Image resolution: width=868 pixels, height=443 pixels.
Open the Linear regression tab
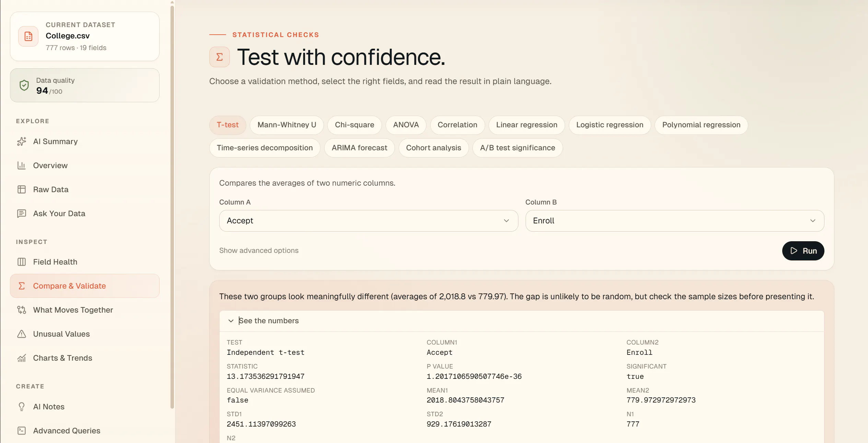[527, 125]
